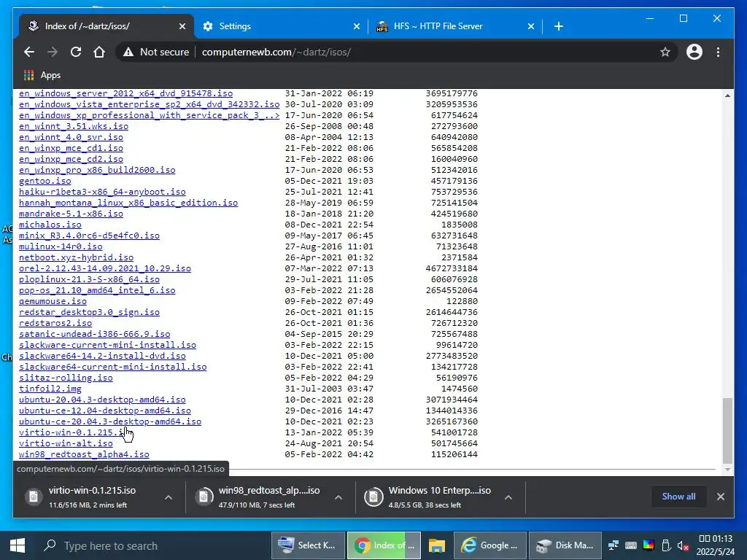Open the taskbar clock and date
This screenshot has height=560, width=747.
click(715, 545)
